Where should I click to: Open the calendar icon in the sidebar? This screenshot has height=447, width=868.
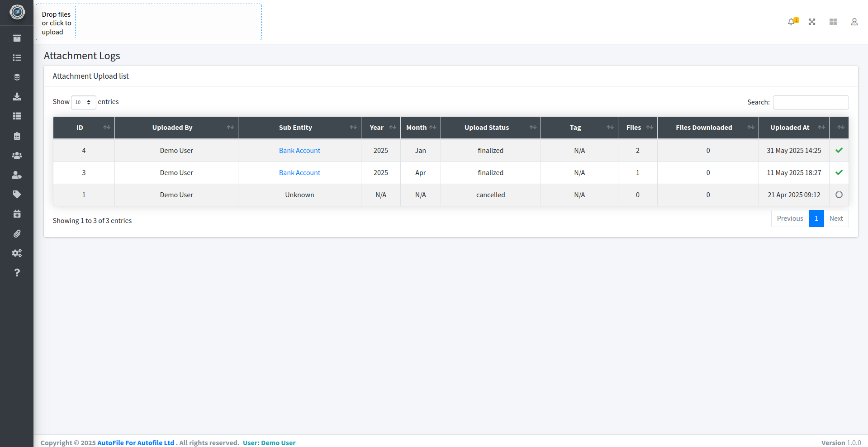pos(17,214)
